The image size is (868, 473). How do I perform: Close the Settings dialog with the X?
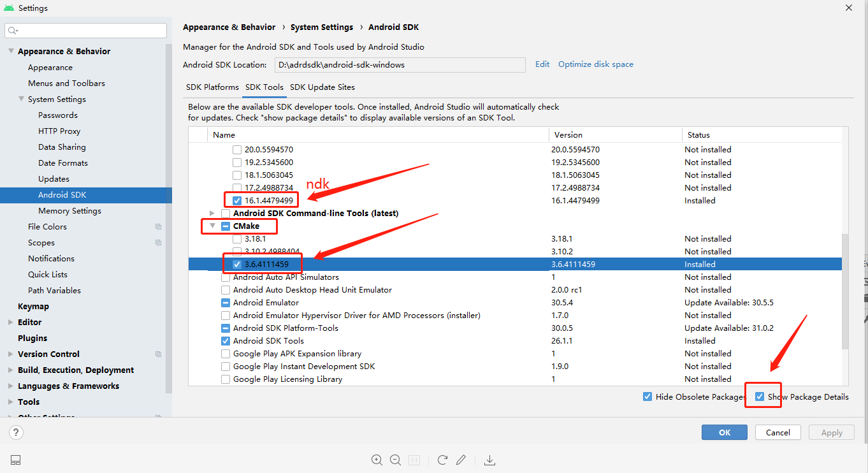(848, 8)
